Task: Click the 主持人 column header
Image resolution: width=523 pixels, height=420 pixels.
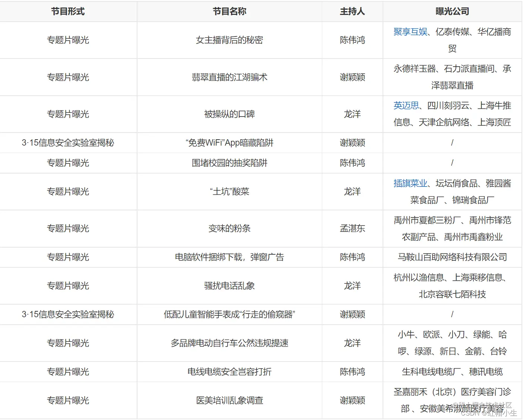Action: coord(352,12)
